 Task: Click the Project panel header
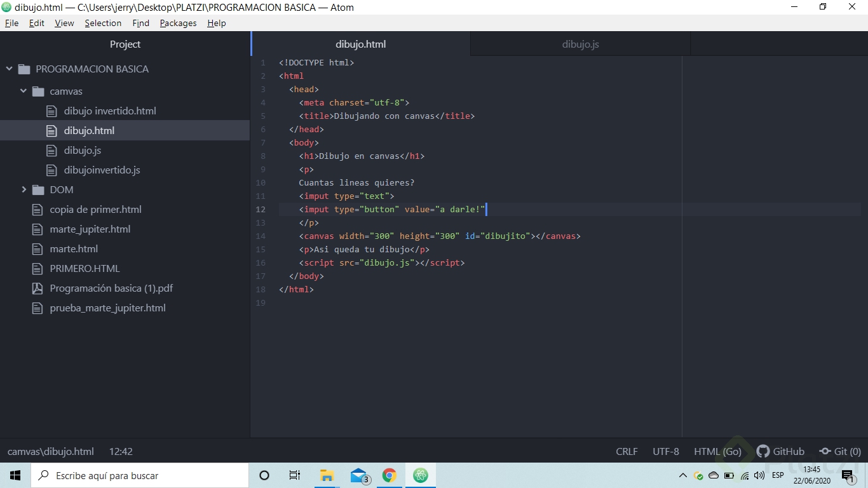click(x=125, y=44)
